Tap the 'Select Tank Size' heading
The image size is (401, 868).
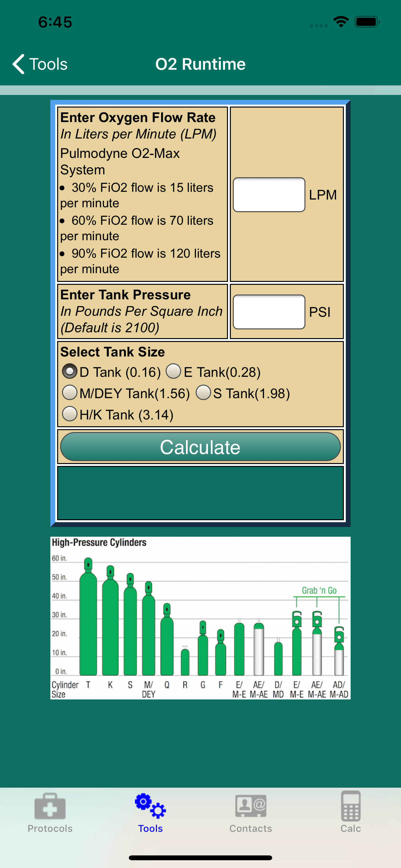pyautogui.click(x=113, y=351)
